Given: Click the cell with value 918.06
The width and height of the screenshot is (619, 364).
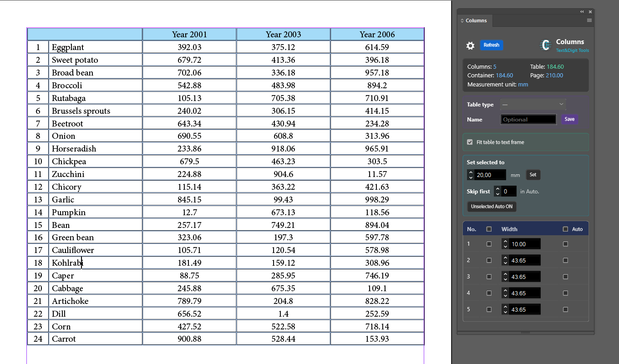Looking at the screenshot, I should pos(283,148).
